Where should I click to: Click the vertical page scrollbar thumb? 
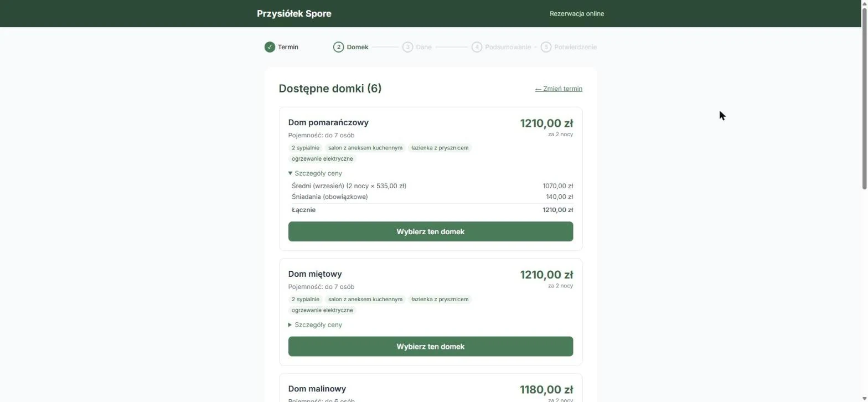click(865, 95)
